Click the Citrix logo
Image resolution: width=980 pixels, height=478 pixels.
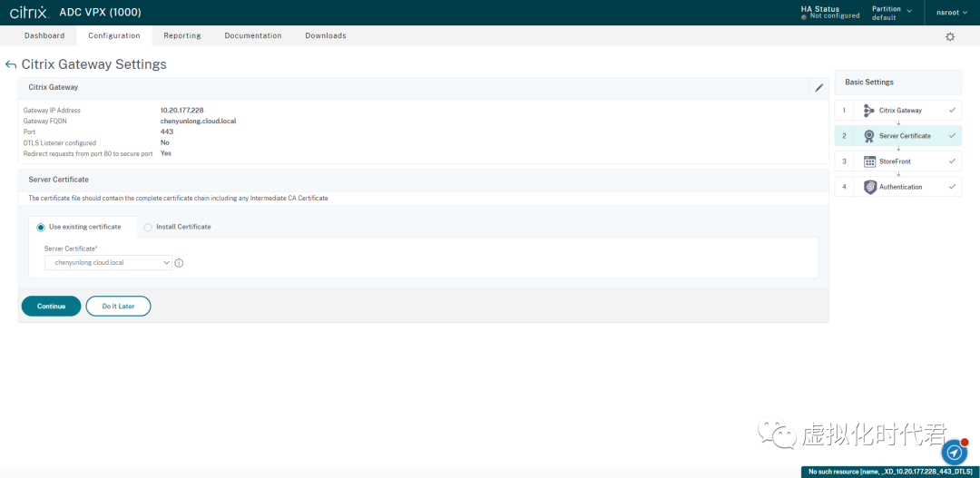[29, 13]
